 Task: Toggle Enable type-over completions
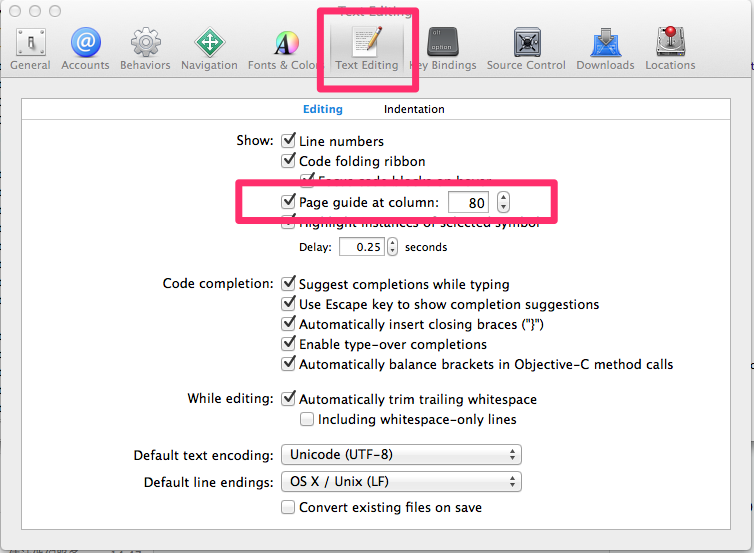289,344
